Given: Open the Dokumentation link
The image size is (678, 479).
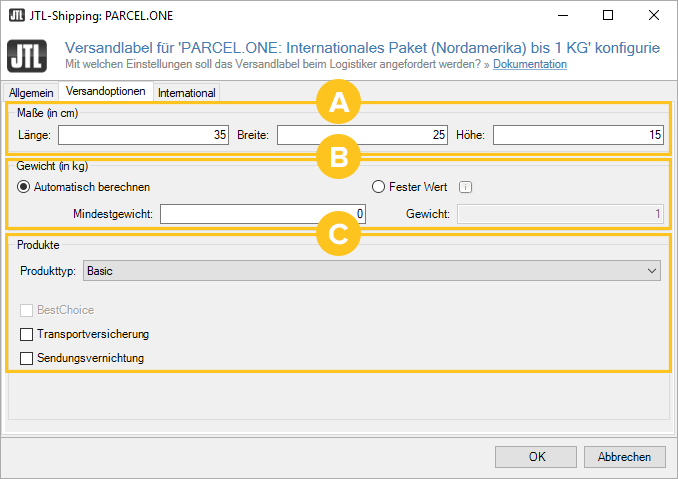Looking at the screenshot, I should (530, 64).
